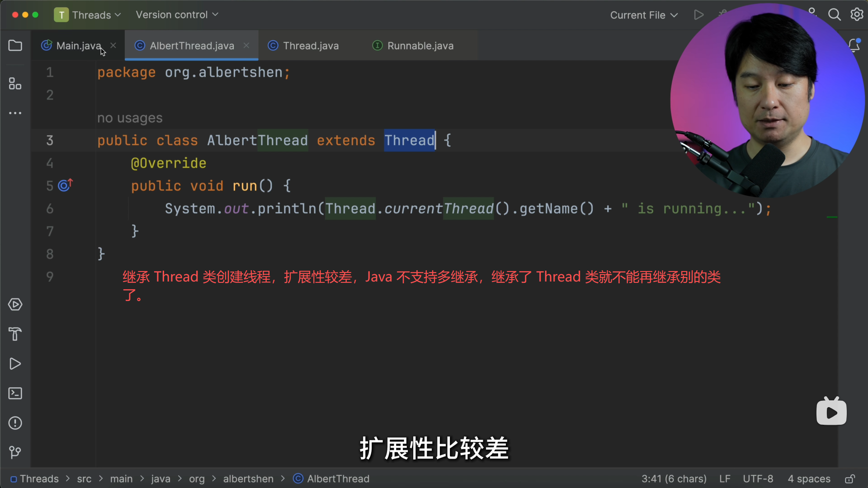Viewport: 868px width, 488px height.
Task: Open the Terminal tool window
Action: [15, 393]
